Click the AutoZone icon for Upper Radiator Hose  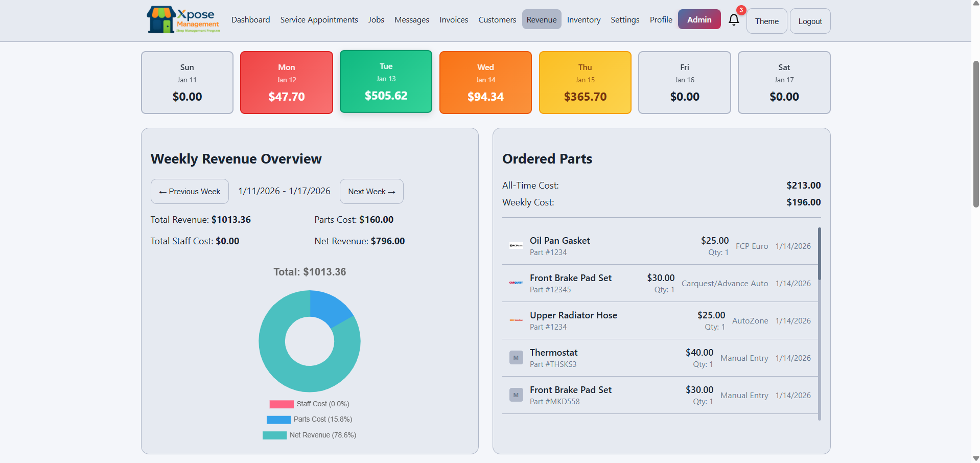click(516, 320)
